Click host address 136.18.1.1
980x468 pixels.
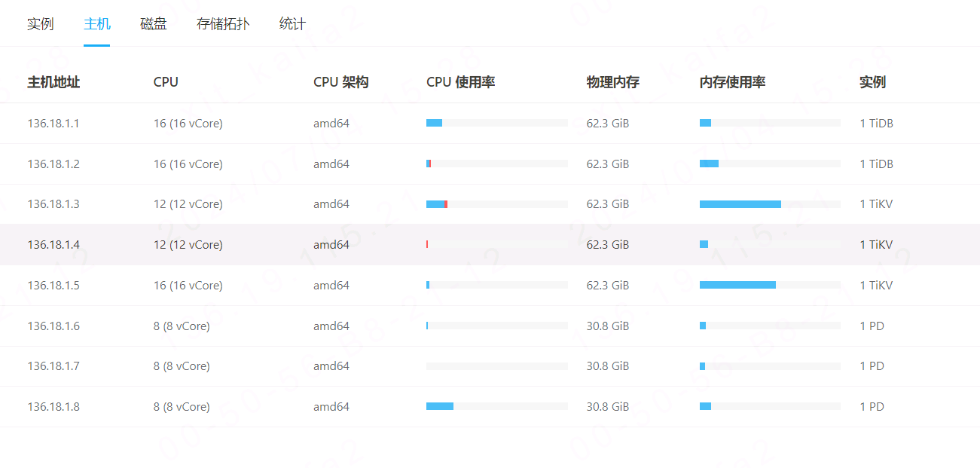[53, 124]
